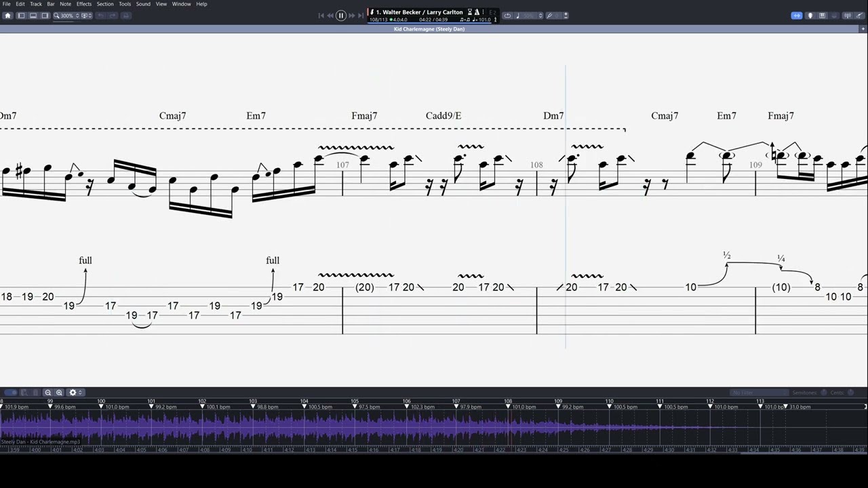Click the No Filter dropdown in audio panel
Screen dimensions: 868x488
point(759,392)
